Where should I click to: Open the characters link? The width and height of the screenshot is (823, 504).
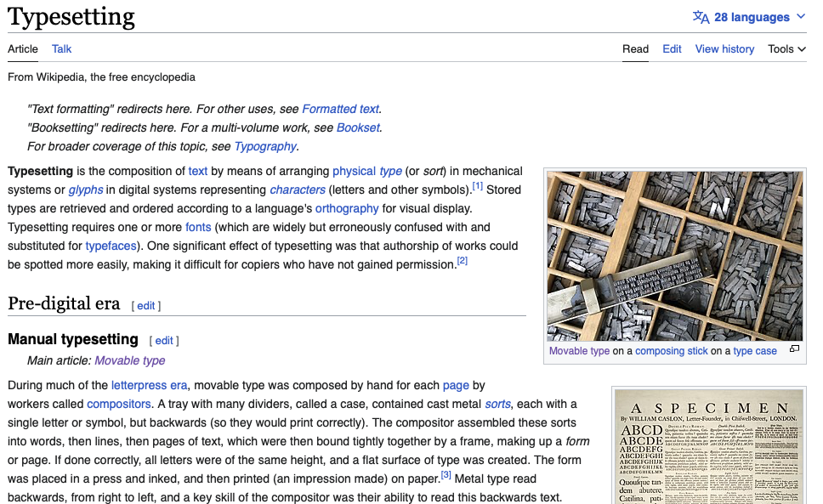point(298,190)
